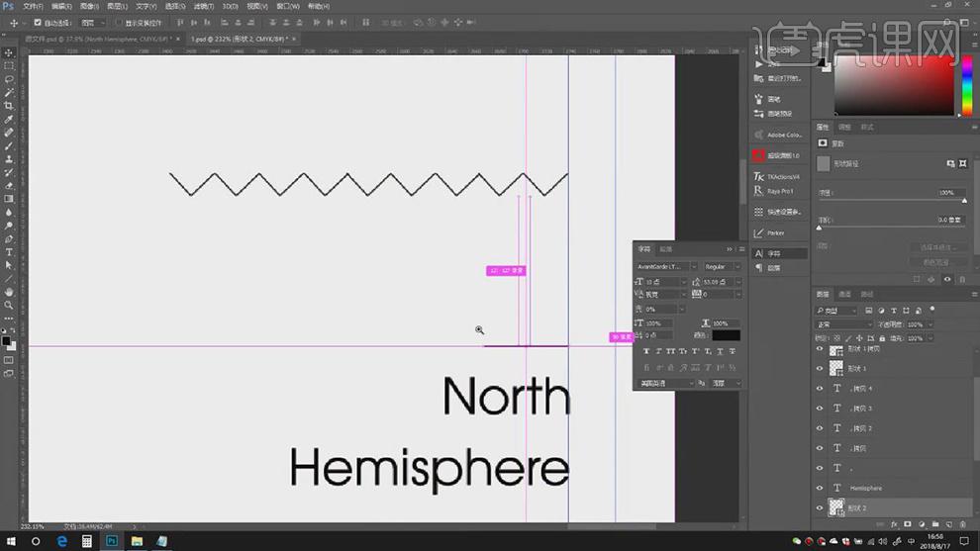980x551 pixels.
Task: Click the foreground color swatch in toolbox
Action: click(x=6, y=341)
